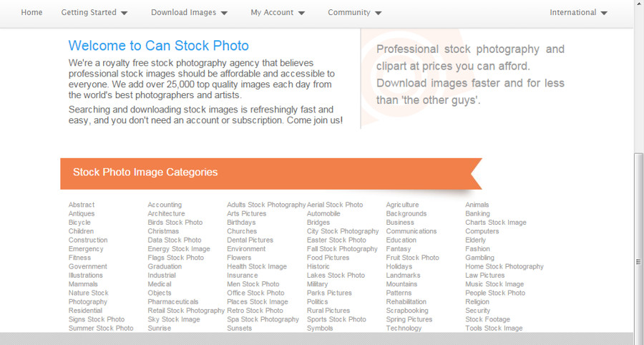Open the Insurance category
This screenshot has width=644, height=345.
point(243,275)
